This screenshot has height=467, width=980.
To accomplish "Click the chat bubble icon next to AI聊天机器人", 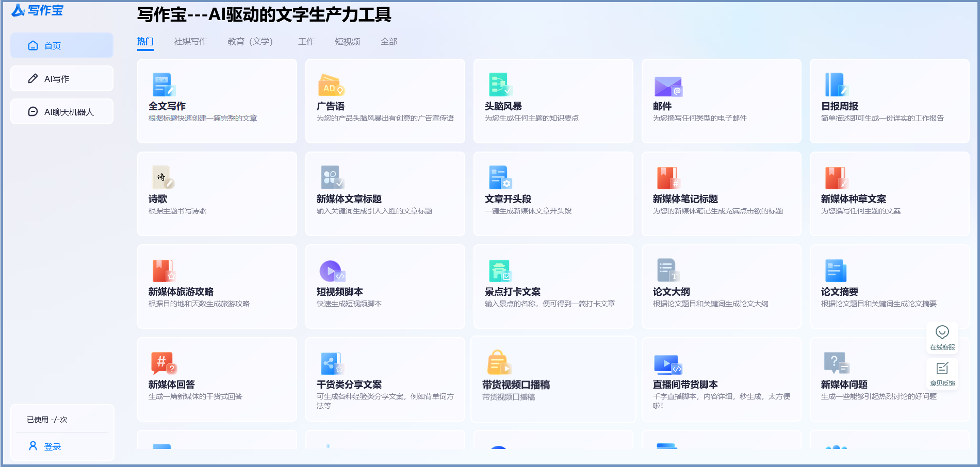I will point(33,111).
